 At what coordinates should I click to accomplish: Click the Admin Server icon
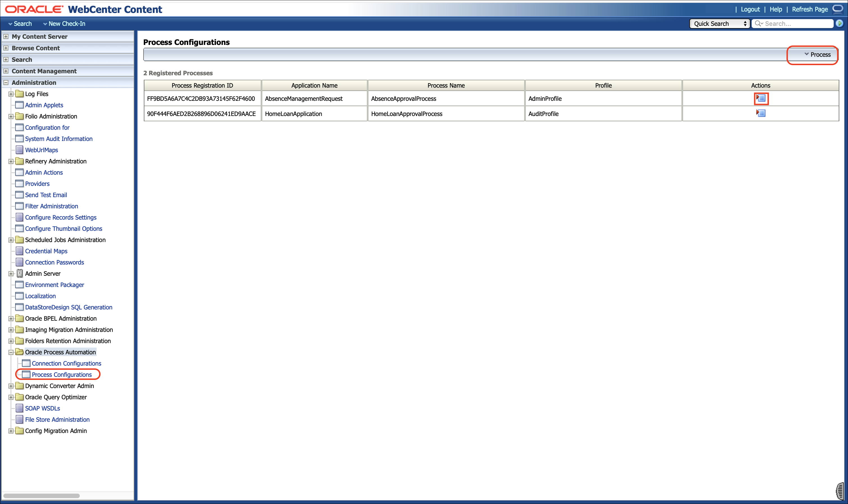pos(20,273)
